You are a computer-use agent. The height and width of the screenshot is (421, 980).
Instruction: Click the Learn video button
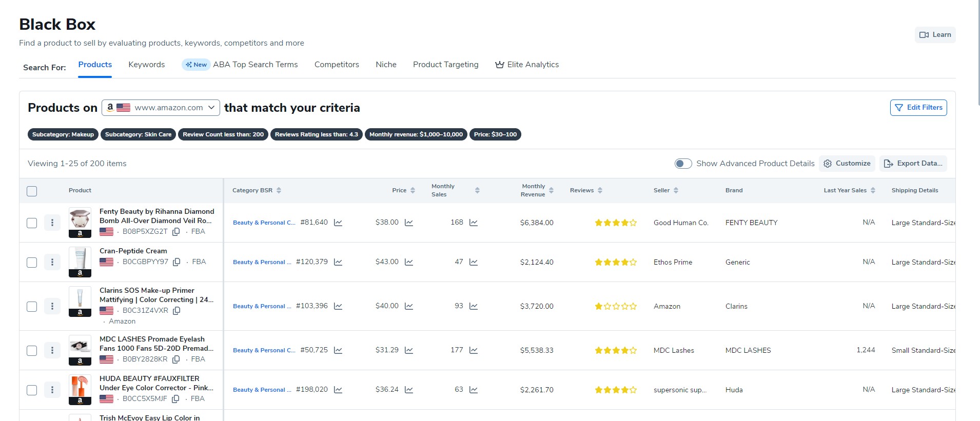point(935,35)
